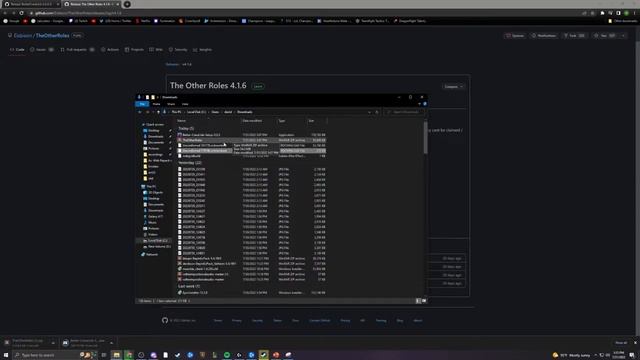Image resolution: width=640 pixels, height=360 pixels.
Task: Open the Share ribbon tab in File Explorer
Action: tap(171, 104)
